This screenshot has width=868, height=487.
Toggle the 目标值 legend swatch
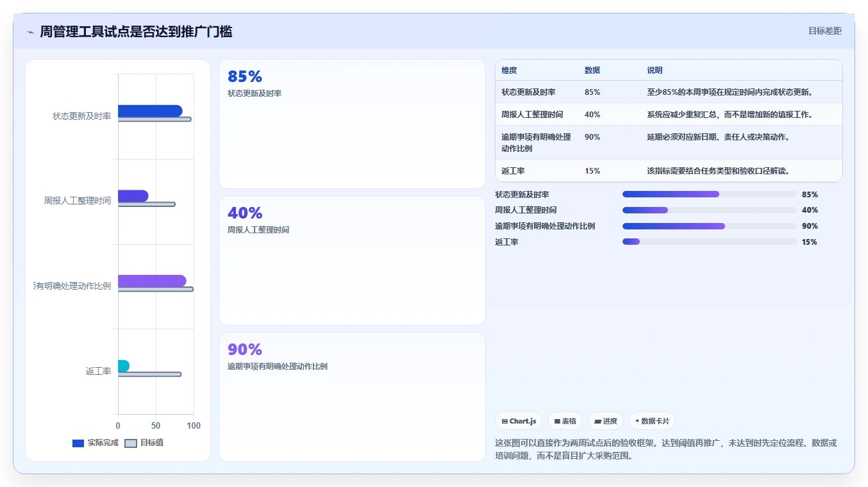131,443
